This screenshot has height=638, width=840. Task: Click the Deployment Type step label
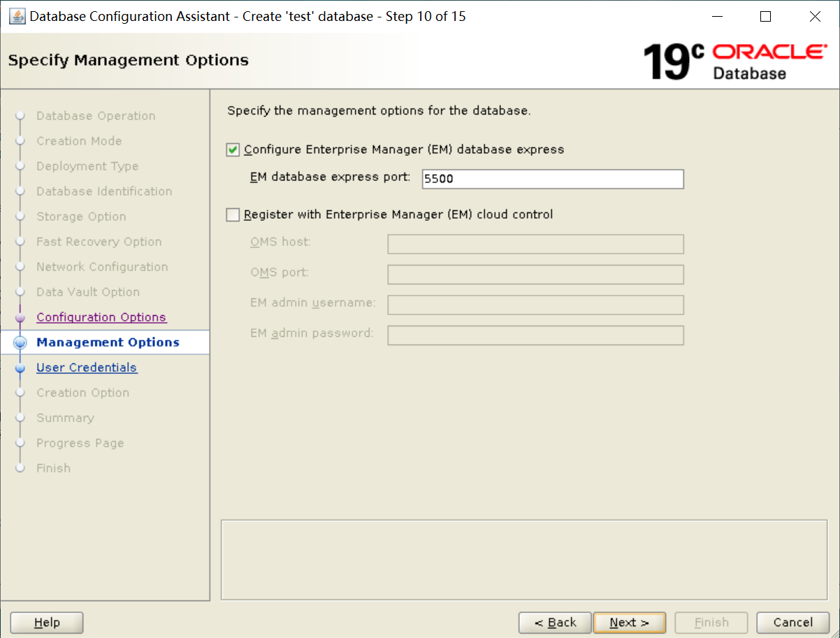click(x=87, y=166)
